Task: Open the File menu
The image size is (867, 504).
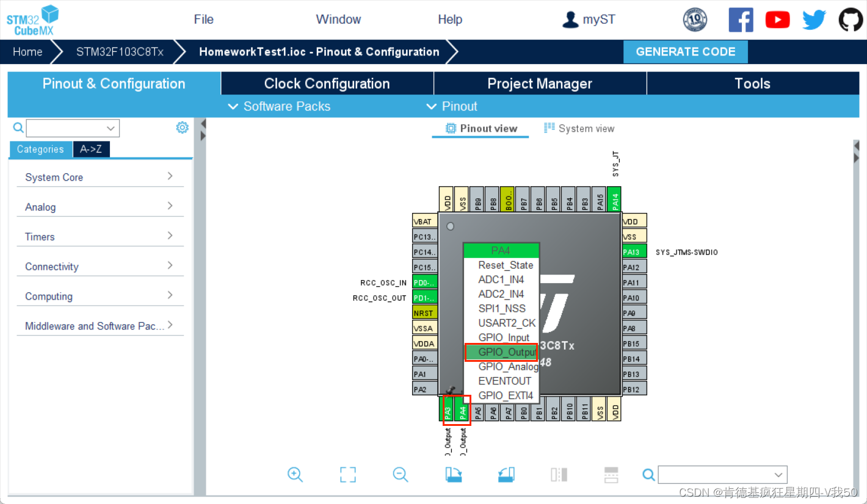Action: click(204, 20)
